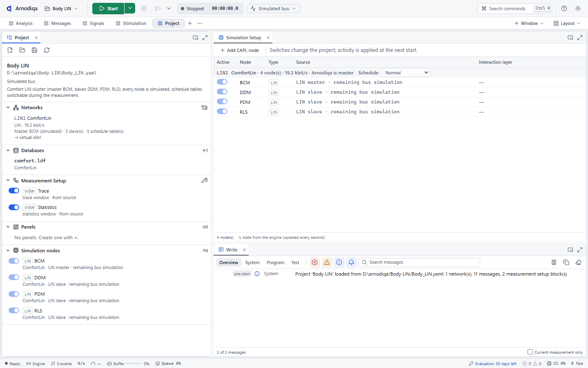588x368 pixels.
Task: Toggle RLS node in Simulation nodes list
Action: (x=14, y=310)
